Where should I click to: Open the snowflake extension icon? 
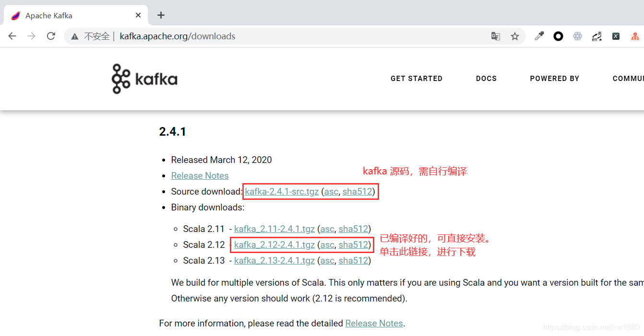coord(577,36)
